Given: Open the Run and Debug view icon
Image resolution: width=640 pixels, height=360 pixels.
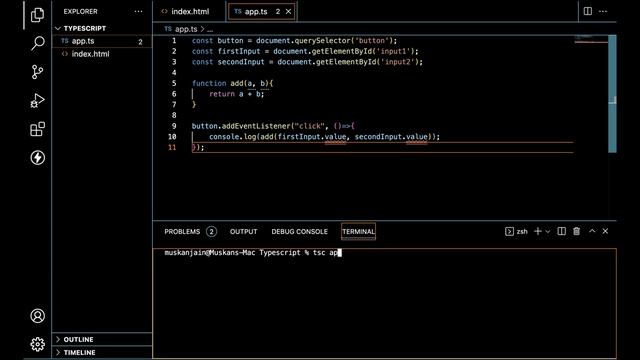Looking at the screenshot, I should coord(38,100).
